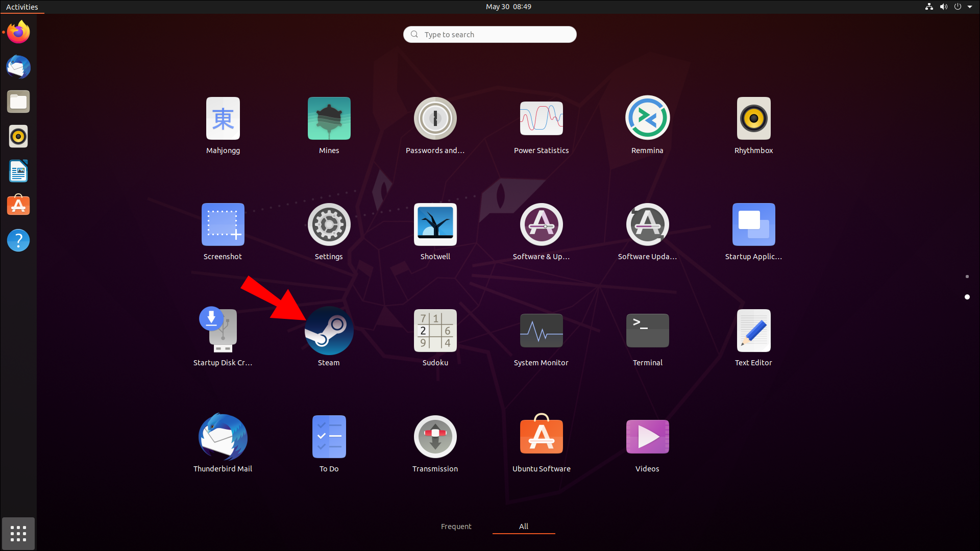Expand the system menu arrow
Image resolution: width=980 pixels, height=551 pixels.
(970, 7)
